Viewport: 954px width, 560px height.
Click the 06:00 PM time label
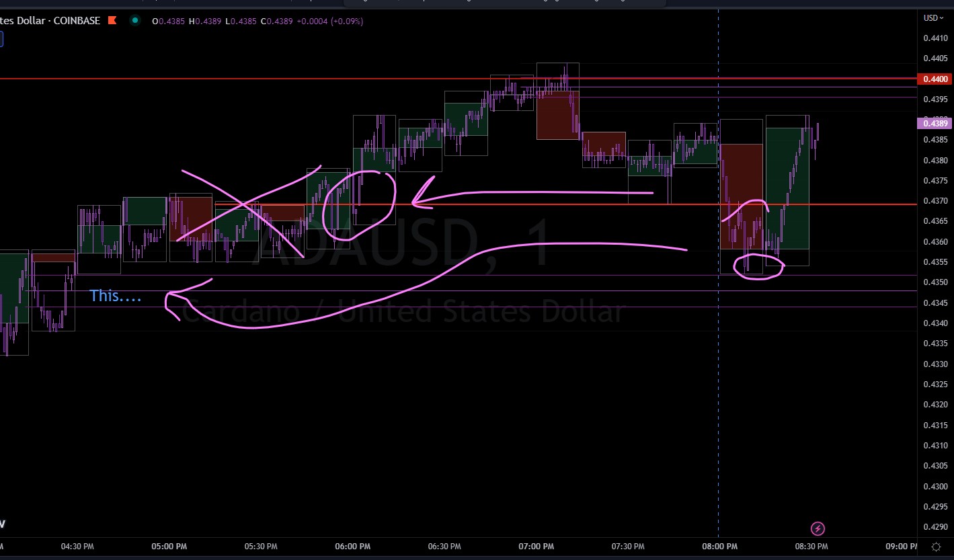tap(352, 547)
